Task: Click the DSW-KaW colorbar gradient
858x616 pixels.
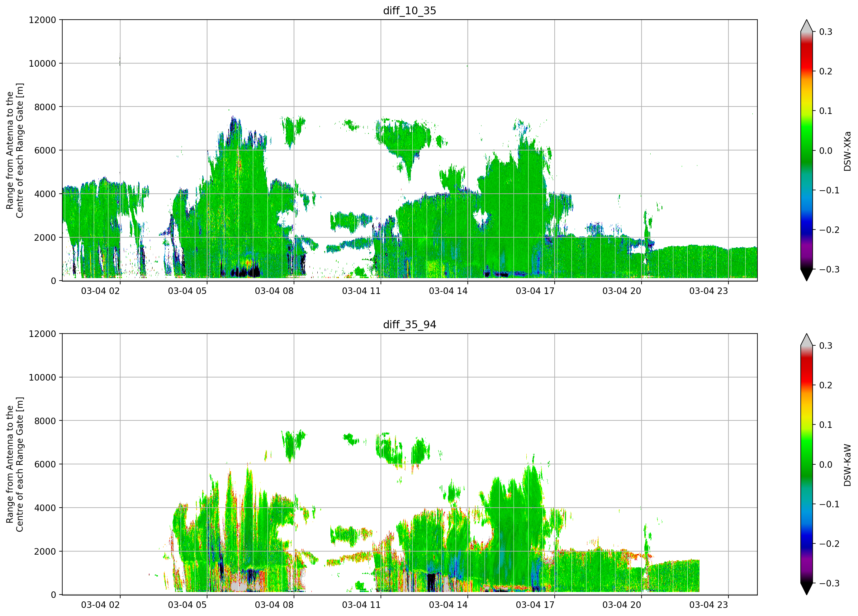Action: click(807, 464)
